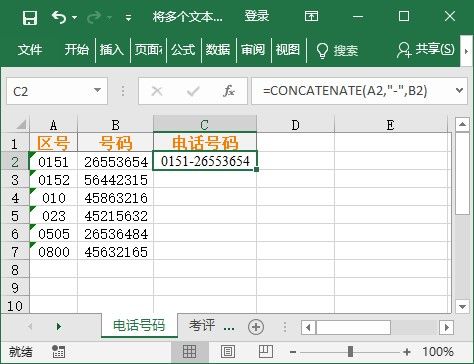
Task: Click horizontal scrollbar right arrow
Action: [446, 327]
